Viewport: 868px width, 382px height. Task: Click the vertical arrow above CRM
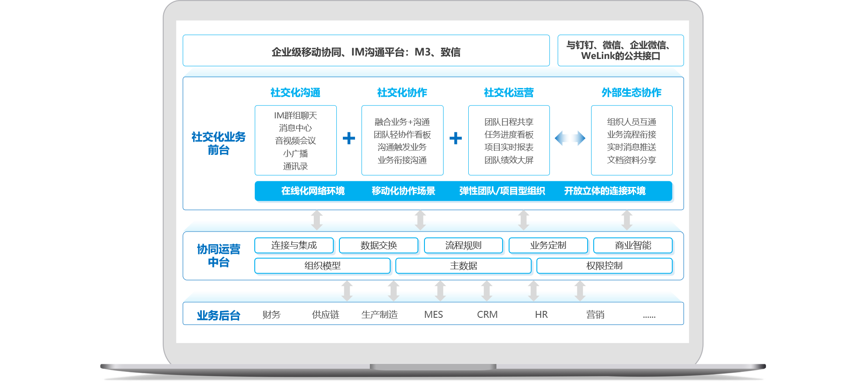[487, 291]
